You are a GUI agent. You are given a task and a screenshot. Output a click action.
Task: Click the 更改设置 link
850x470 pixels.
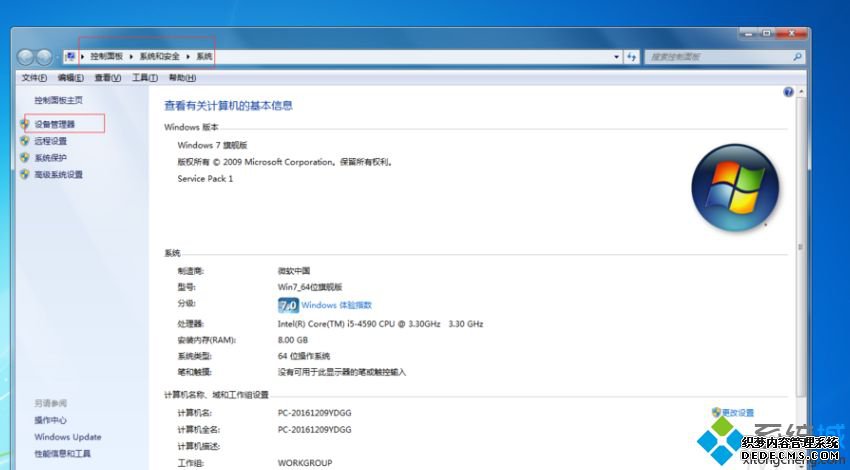pyautogui.click(x=738, y=413)
